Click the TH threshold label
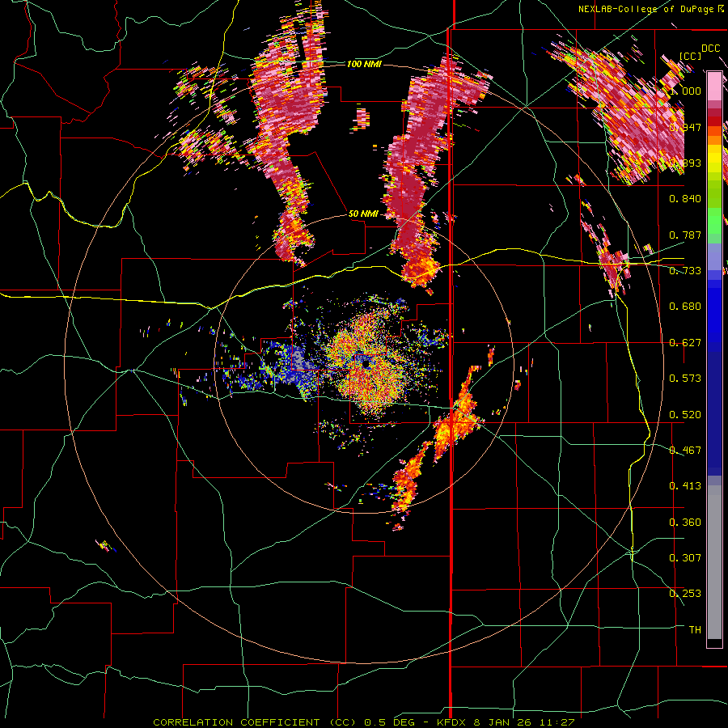The image size is (728, 728). click(695, 630)
